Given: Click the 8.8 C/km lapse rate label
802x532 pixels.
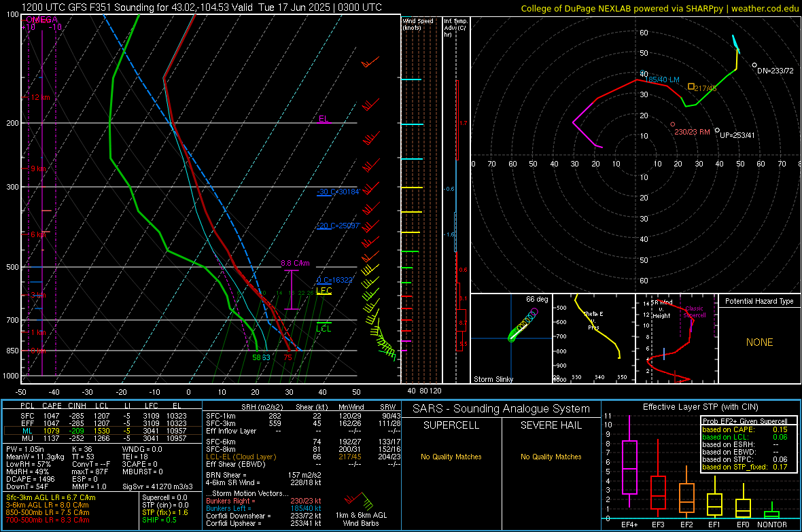Looking at the screenshot, I should 295,263.
